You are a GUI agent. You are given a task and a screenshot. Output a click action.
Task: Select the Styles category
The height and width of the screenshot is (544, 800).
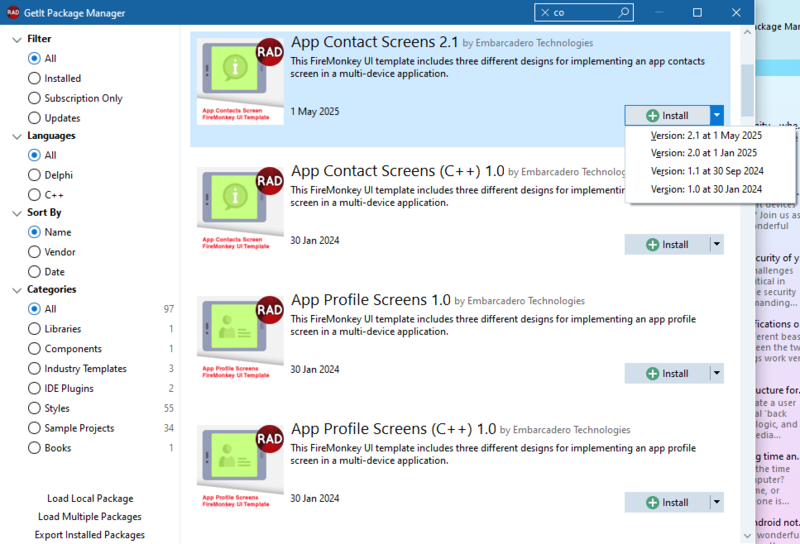point(34,408)
